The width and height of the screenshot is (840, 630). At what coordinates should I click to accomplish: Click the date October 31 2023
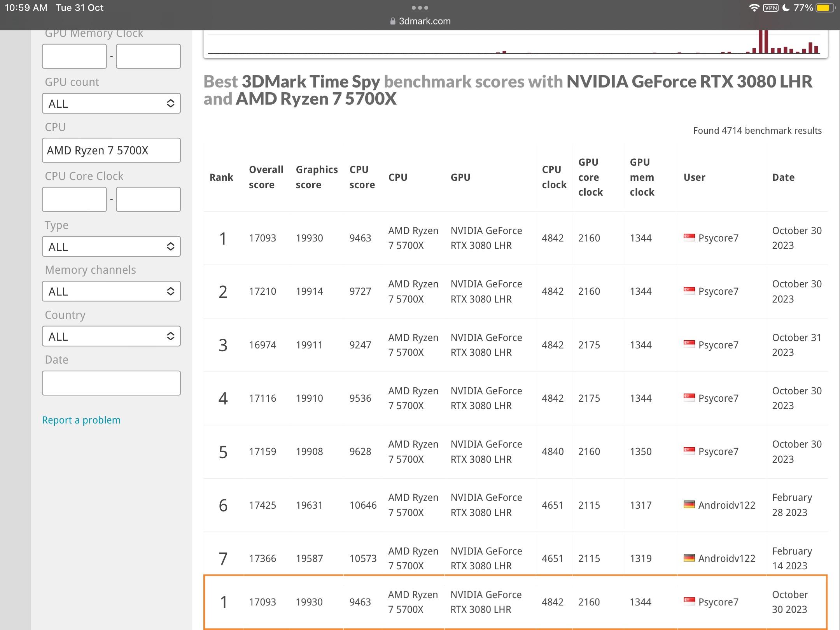(x=797, y=345)
